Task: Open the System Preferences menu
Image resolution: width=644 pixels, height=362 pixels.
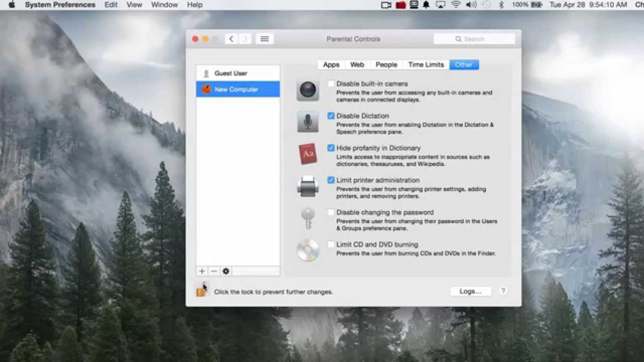Action: pyautogui.click(x=60, y=5)
